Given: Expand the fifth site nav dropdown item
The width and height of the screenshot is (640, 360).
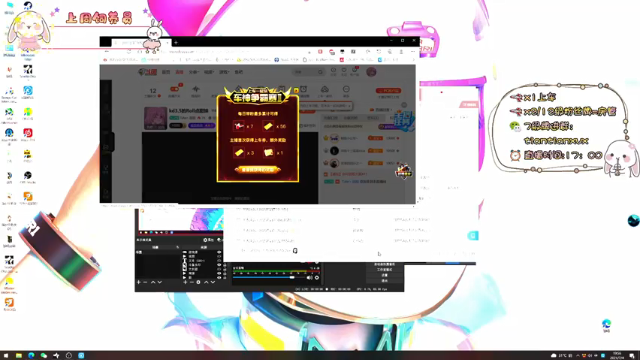Looking at the screenshot, I should click(224, 72).
